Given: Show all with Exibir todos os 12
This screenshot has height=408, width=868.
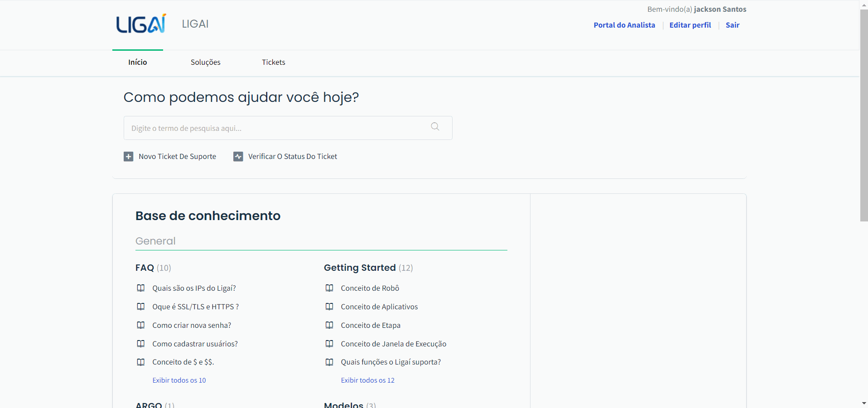Looking at the screenshot, I should coord(367,380).
